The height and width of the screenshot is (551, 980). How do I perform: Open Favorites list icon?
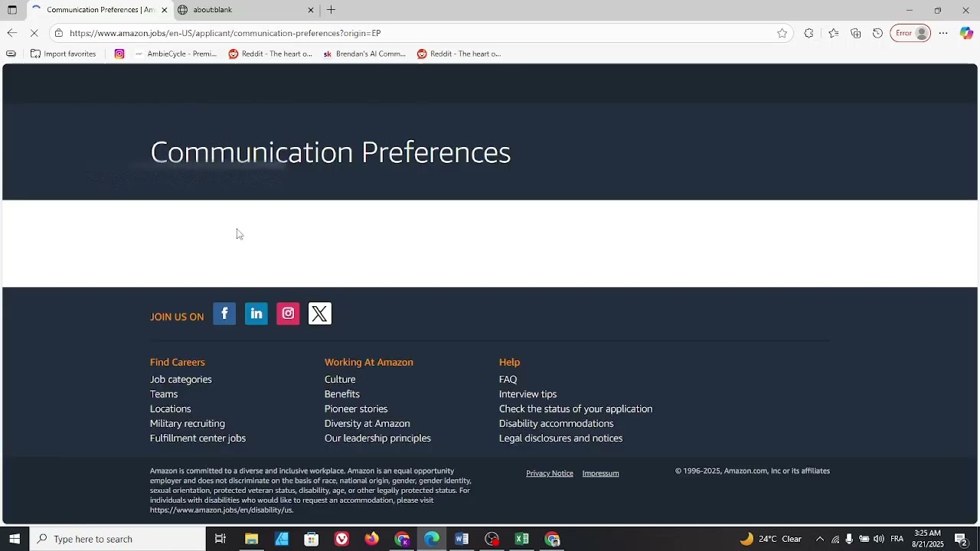coord(833,33)
